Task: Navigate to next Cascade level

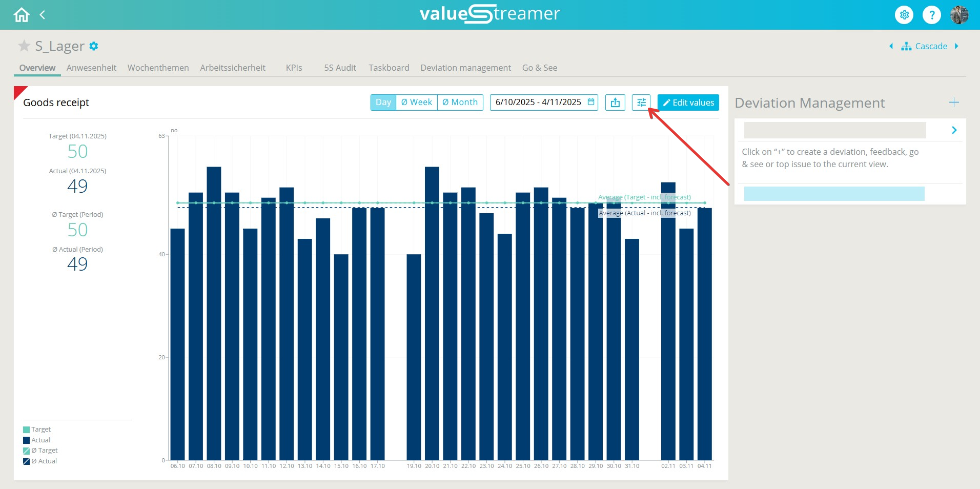Action: pos(956,46)
